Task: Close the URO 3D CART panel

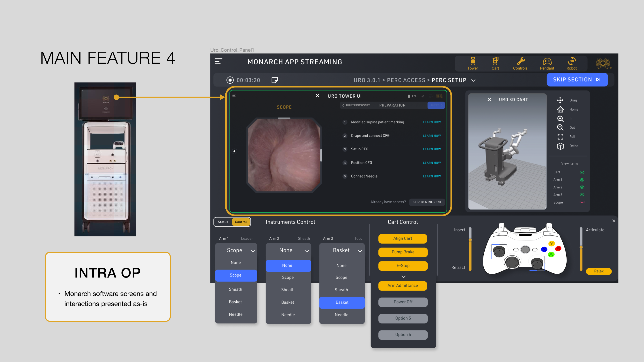Action: point(489,99)
